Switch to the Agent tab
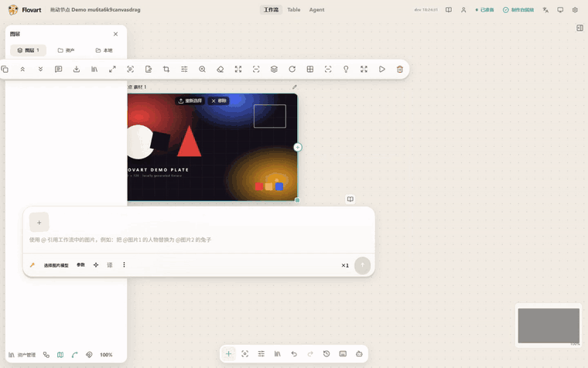 [x=316, y=10]
